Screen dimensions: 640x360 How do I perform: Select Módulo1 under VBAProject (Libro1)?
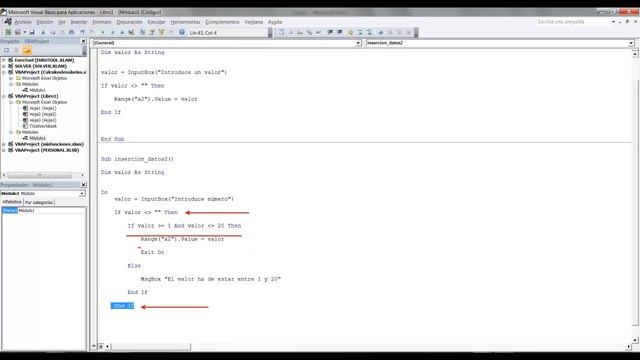click(x=38, y=138)
